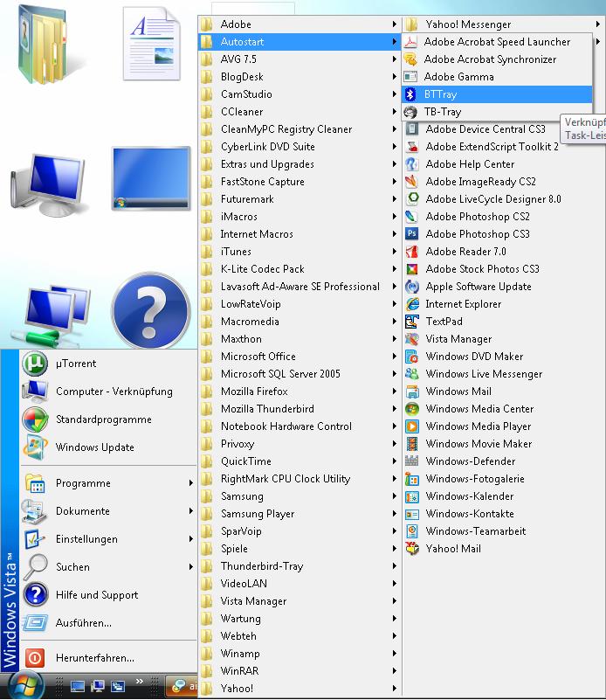Click the Yahoo! Mail icon
This screenshot has width=606, height=700.
pos(411,549)
